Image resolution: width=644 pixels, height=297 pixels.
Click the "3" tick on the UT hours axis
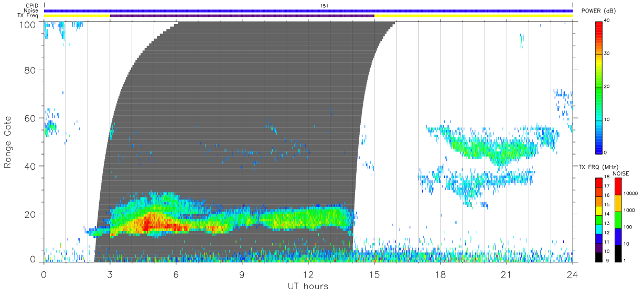[x=110, y=274]
